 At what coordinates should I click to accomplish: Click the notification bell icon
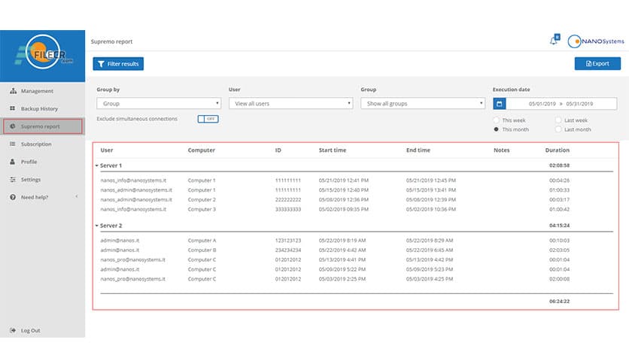[555, 40]
